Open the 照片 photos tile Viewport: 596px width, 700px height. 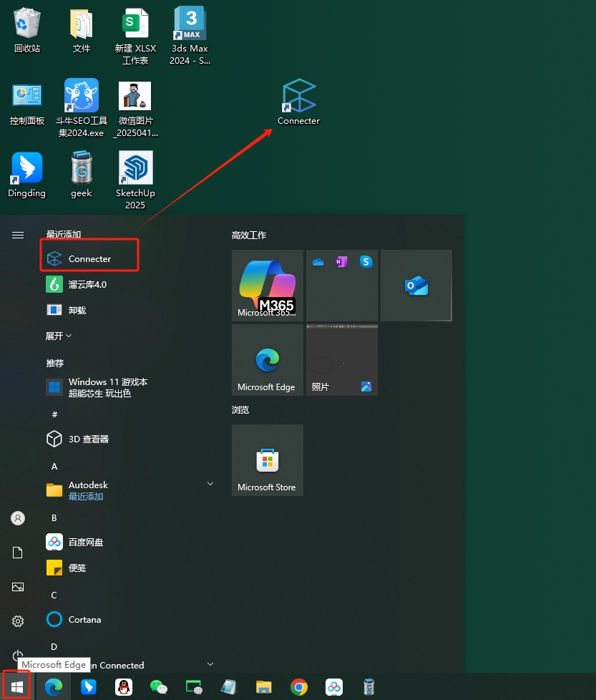(341, 359)
